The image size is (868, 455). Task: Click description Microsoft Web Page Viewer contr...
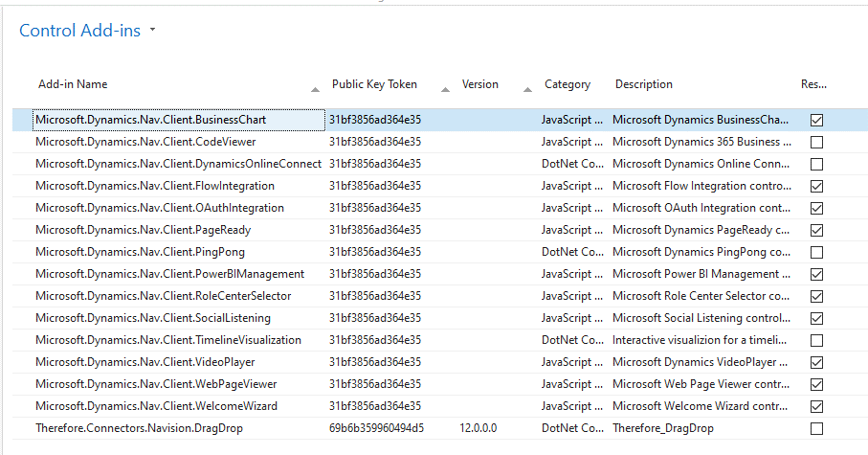pyautogui.click(x=701, y=384)
